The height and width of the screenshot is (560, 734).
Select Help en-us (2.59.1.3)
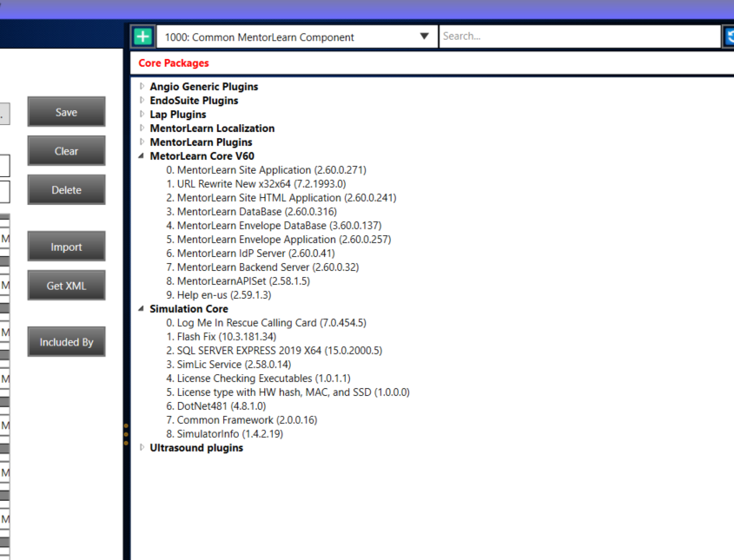pos(219,295)
